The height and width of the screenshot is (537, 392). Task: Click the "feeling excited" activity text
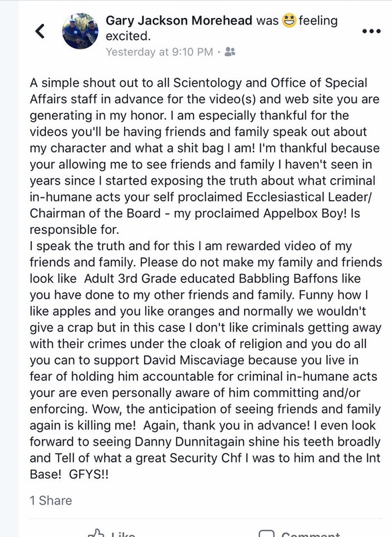tap(221, 28)
